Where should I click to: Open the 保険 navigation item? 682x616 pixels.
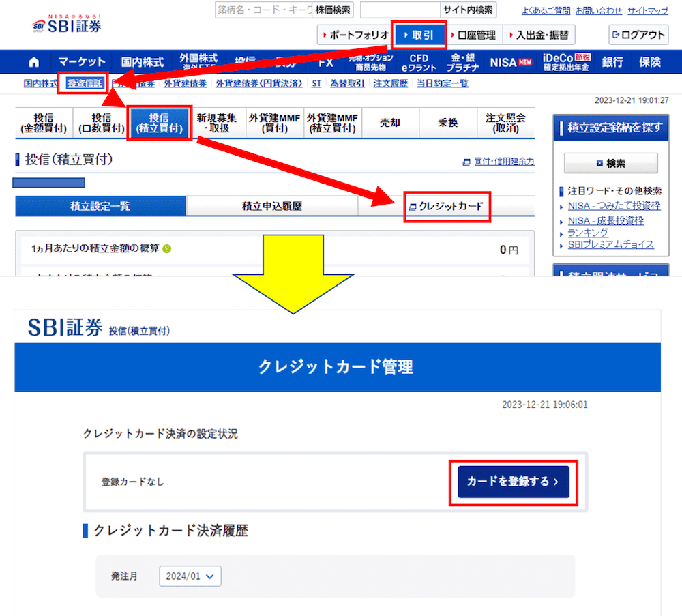pyautogui.click(x=650, y=62)
